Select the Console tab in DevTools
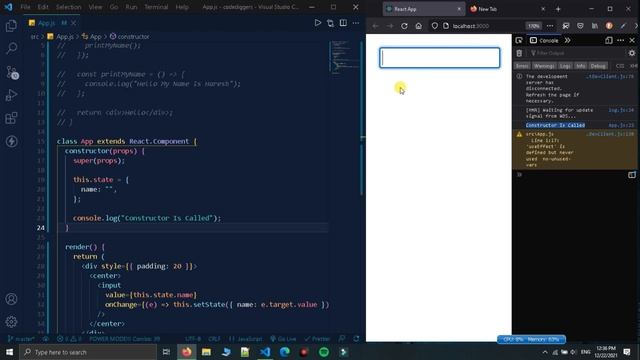This screenshot has width=640, height=360. click(x=544, y=40)
